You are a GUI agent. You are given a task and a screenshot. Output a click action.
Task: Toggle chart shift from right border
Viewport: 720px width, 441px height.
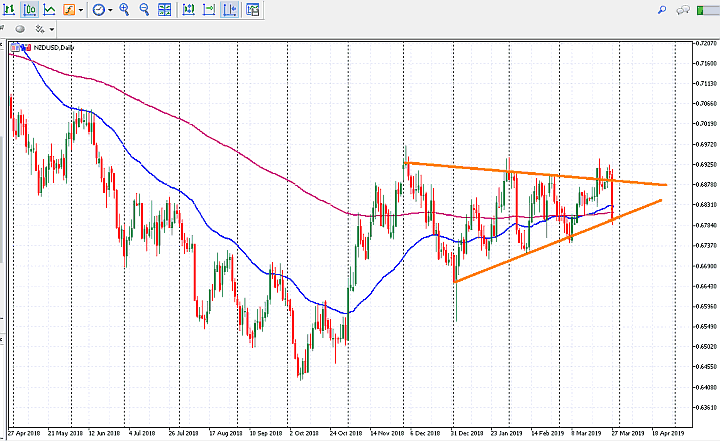[209, 10]
